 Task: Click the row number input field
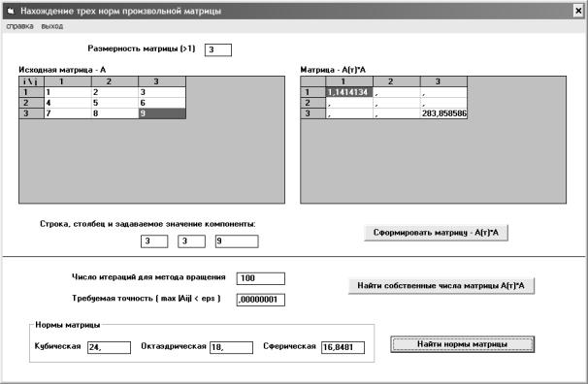click(154, 241)
